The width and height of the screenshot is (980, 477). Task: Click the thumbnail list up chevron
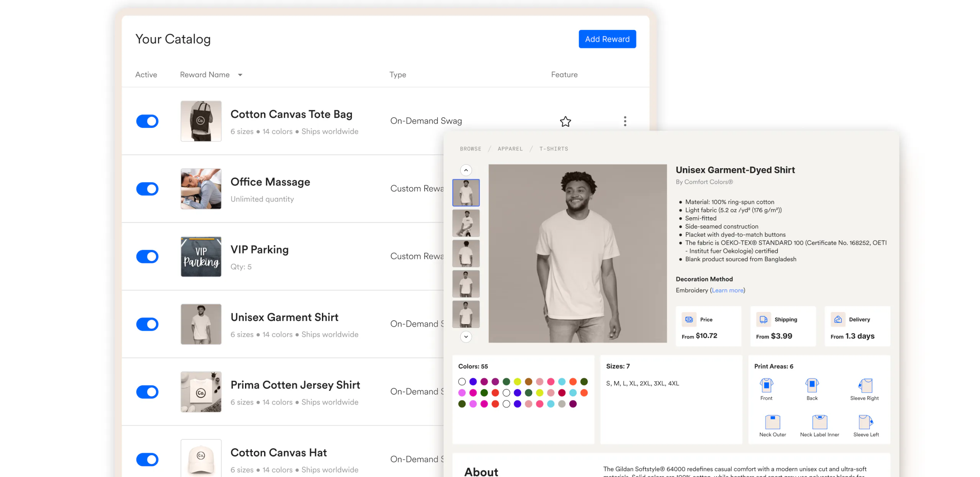coord(465,170)
